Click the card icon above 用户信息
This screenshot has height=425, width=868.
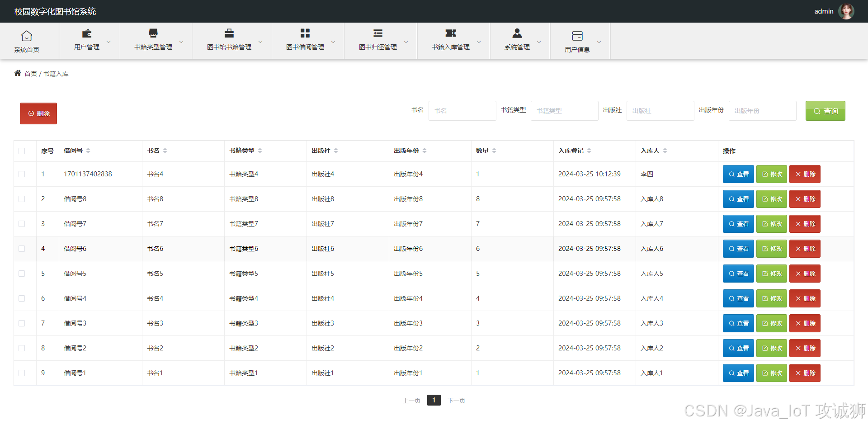577,36
